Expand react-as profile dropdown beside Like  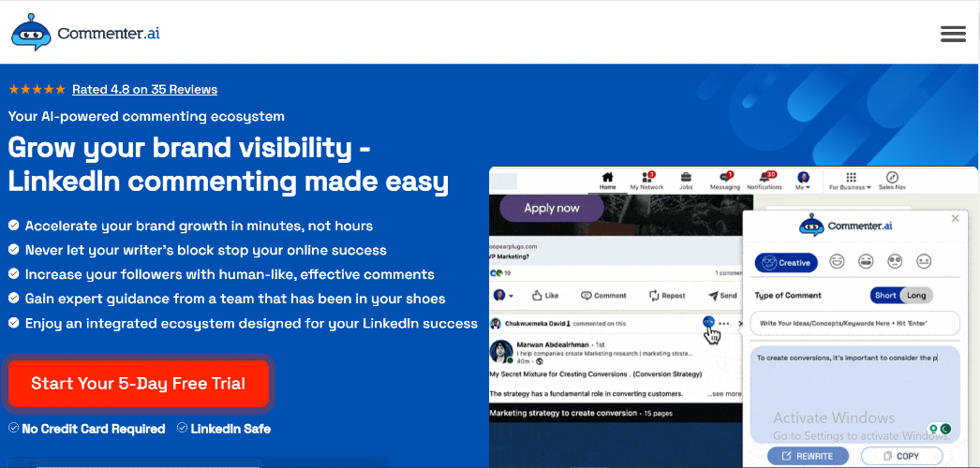point(503,295)
